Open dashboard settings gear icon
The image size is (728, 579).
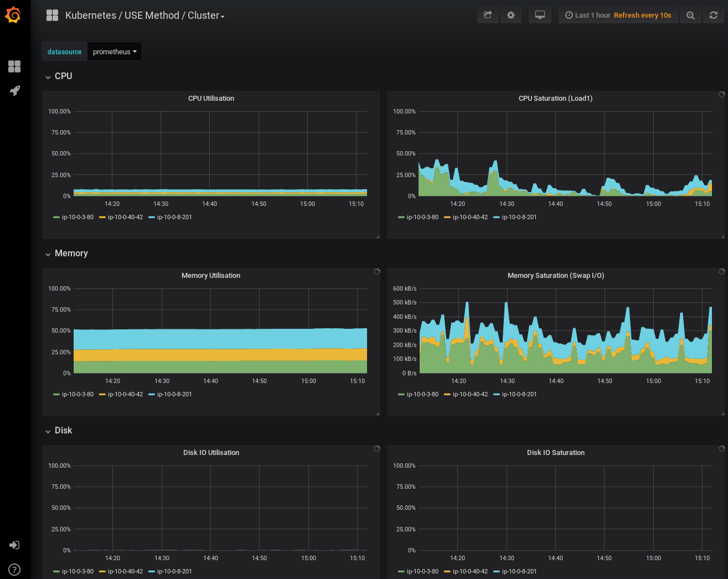click(x=511, y=15)
